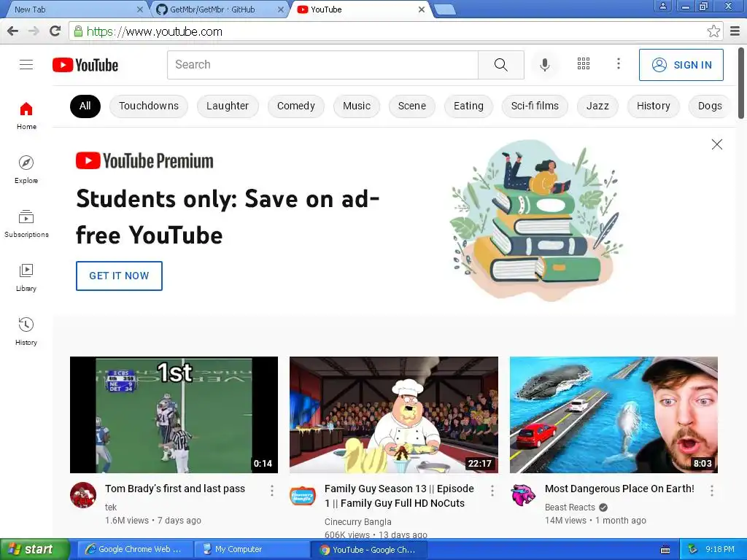Open Beast Reacts channel name link
The height and width of the screenshot is (560, 747).
tap(570, 507)
